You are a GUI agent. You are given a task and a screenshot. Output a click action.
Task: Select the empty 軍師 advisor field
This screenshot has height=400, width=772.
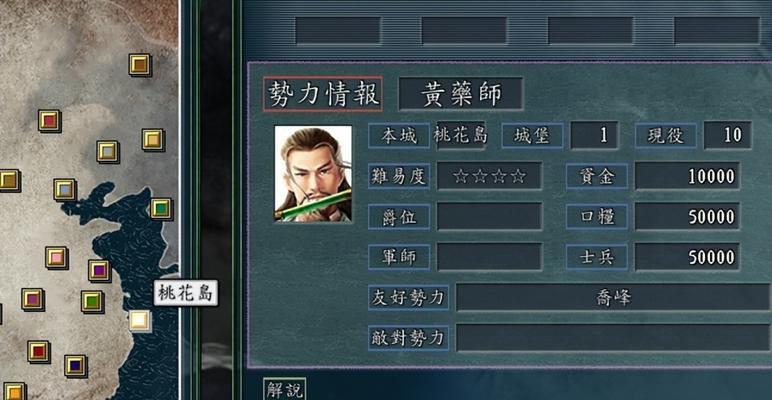[489, 257]
